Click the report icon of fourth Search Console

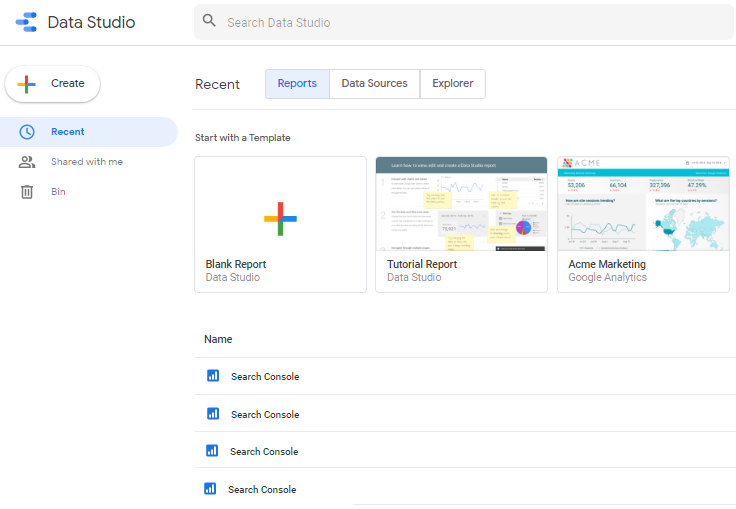point(210,488)
